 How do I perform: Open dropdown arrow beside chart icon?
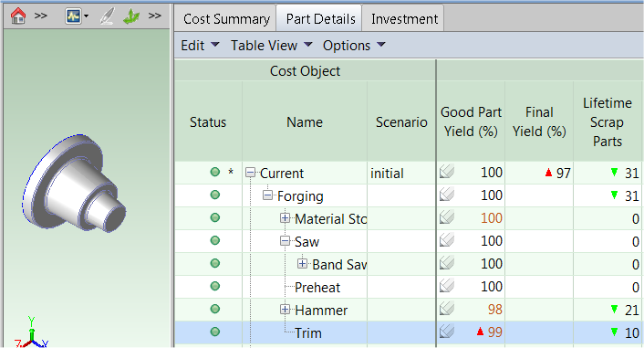[x=86, y=16]
